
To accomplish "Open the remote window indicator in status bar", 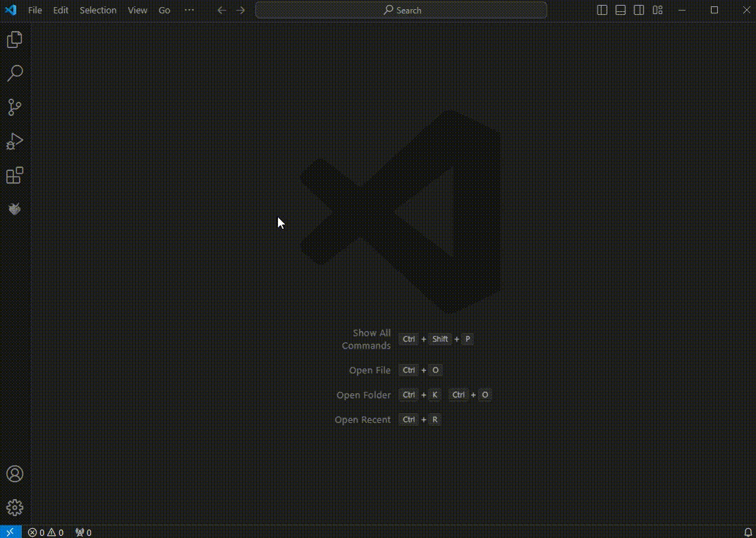I will tap(11, 532).
